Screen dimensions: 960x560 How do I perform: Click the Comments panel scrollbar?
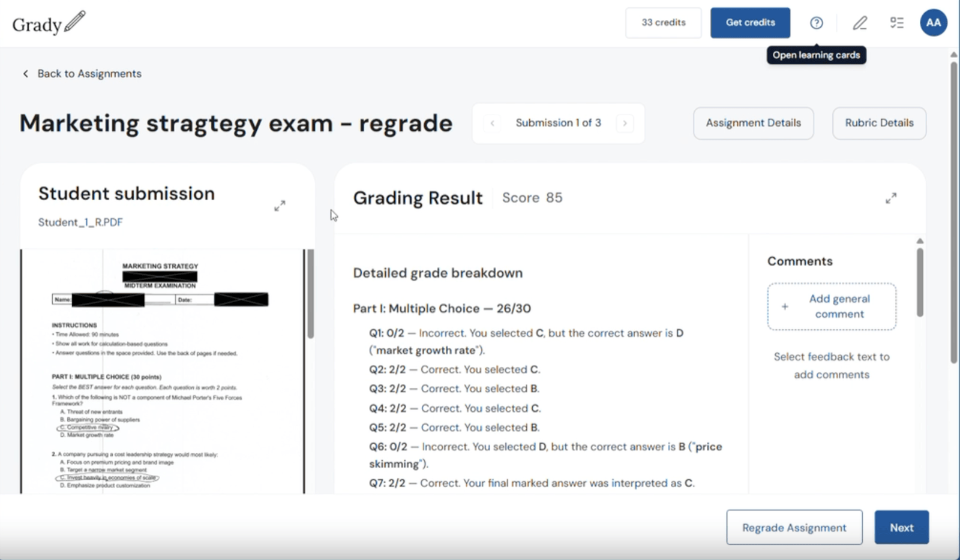920,282
